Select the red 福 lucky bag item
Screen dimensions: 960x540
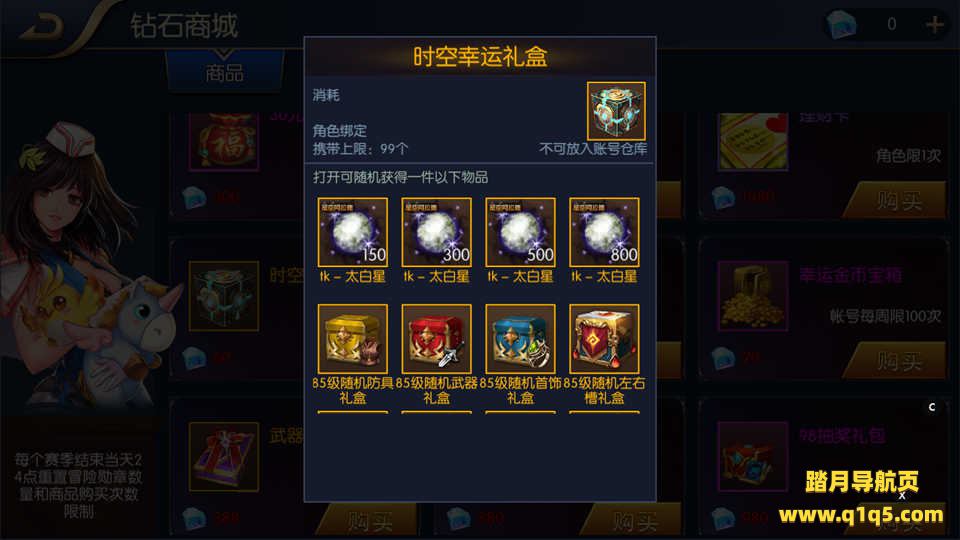224,141
